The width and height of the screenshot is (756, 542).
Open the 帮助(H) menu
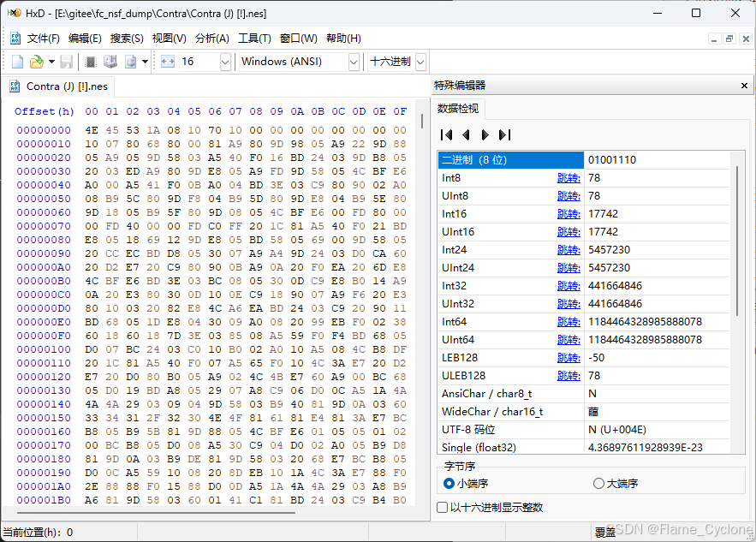point(344,39)
